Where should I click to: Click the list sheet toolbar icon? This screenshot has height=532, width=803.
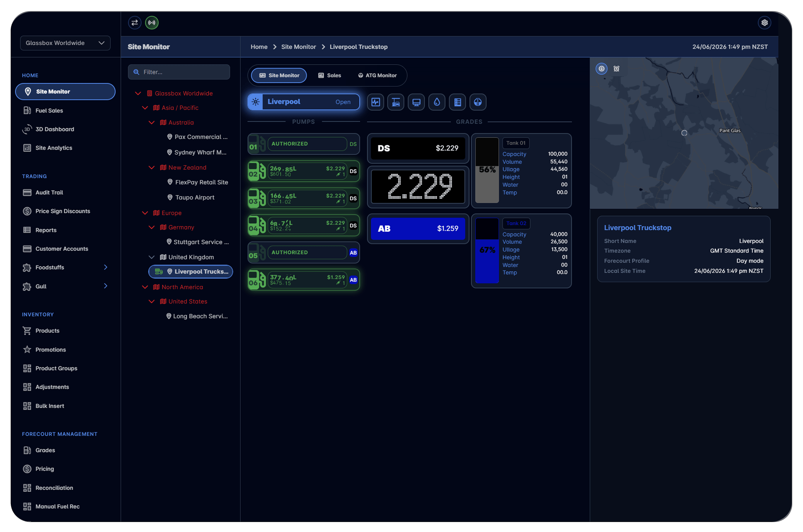point(457,102)
